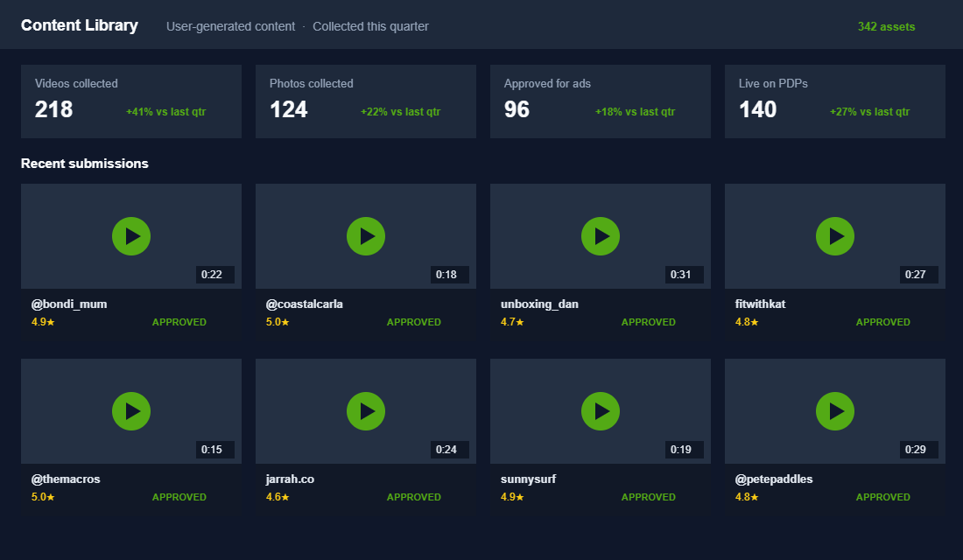
Task: Select the Photos collected 124 value
Action: click(x=289, y=110)
